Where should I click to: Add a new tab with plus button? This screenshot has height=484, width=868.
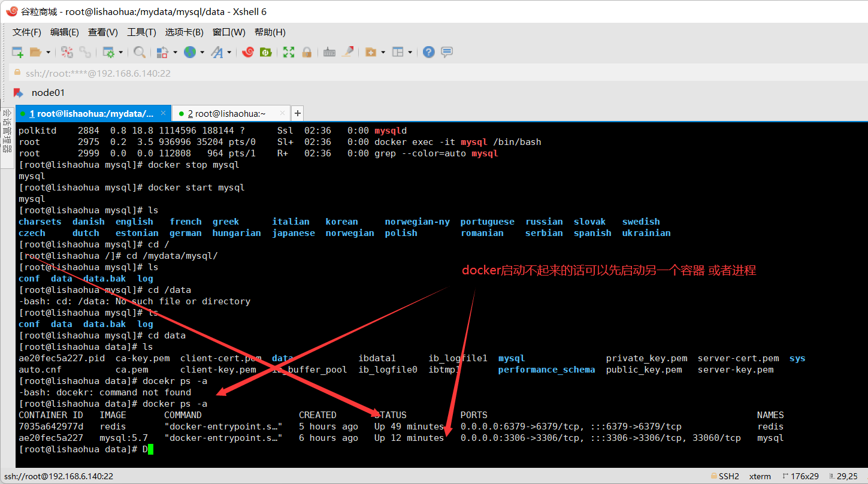pyautogui.click(x=297, y=113)
